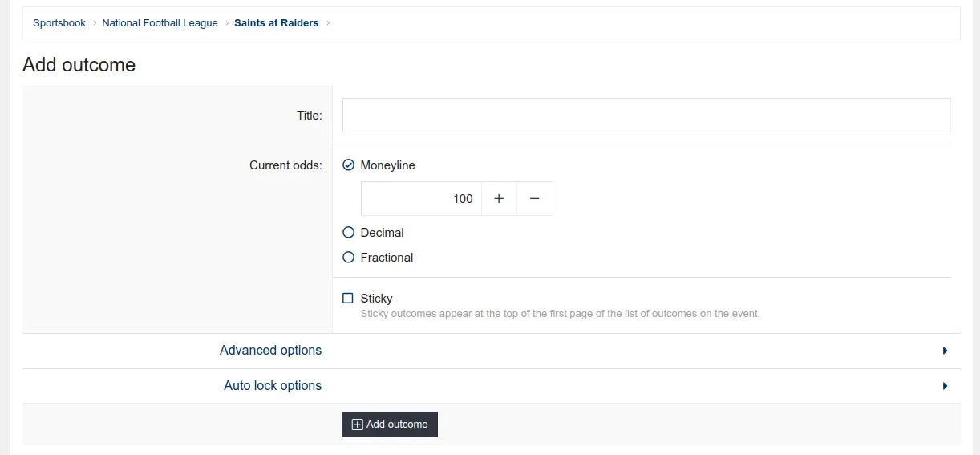Focus the Title text field

point(646,116)
